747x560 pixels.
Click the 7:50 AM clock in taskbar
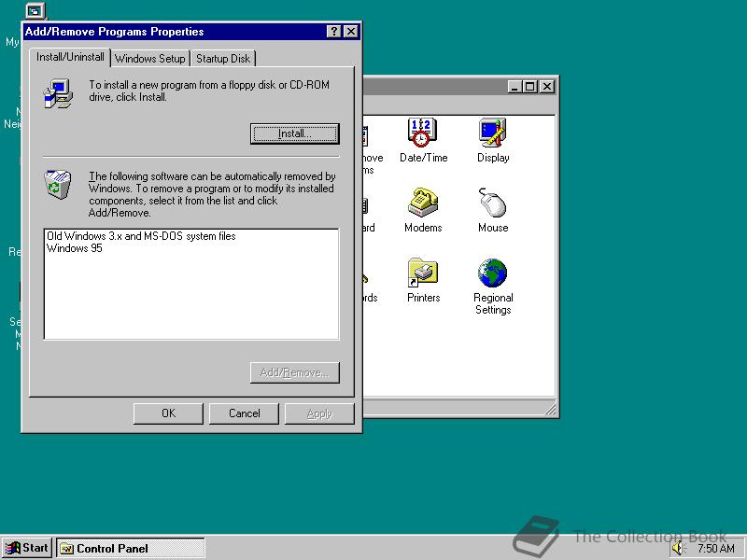[715, 549]
